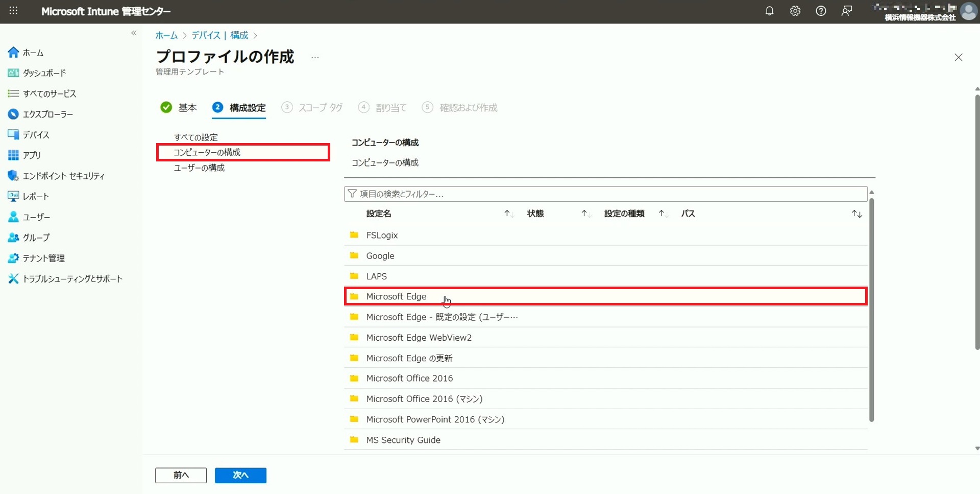Click the ホーム breadcrumb link

click(x=166, y=35)
